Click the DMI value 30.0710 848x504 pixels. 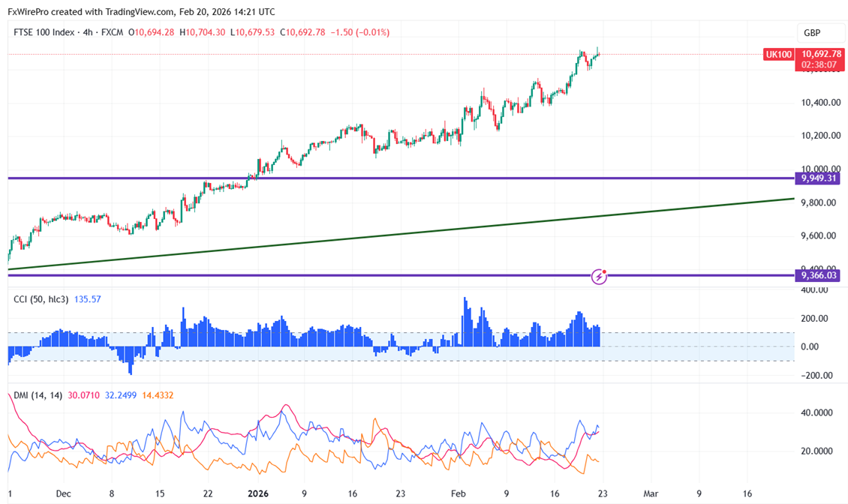coord(84,395)
